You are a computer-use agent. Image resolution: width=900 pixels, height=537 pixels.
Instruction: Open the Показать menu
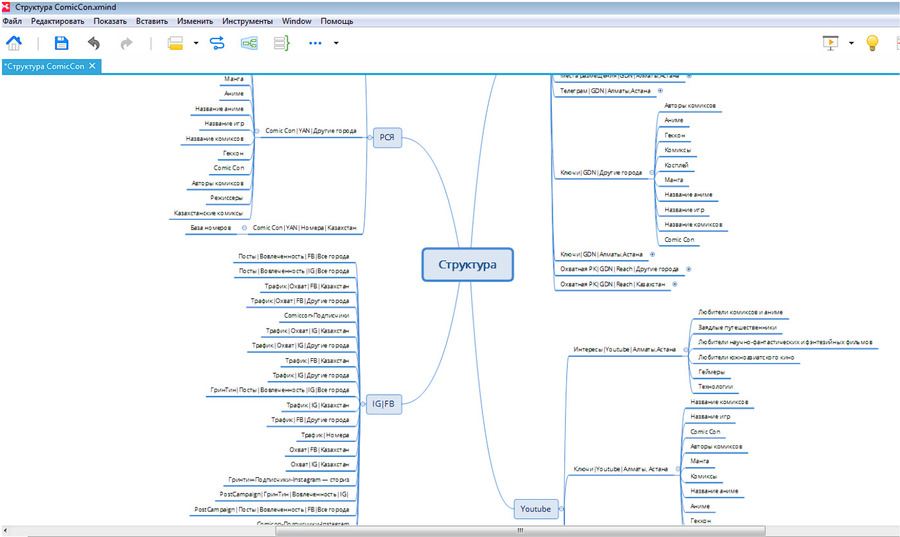coord(110,21)
